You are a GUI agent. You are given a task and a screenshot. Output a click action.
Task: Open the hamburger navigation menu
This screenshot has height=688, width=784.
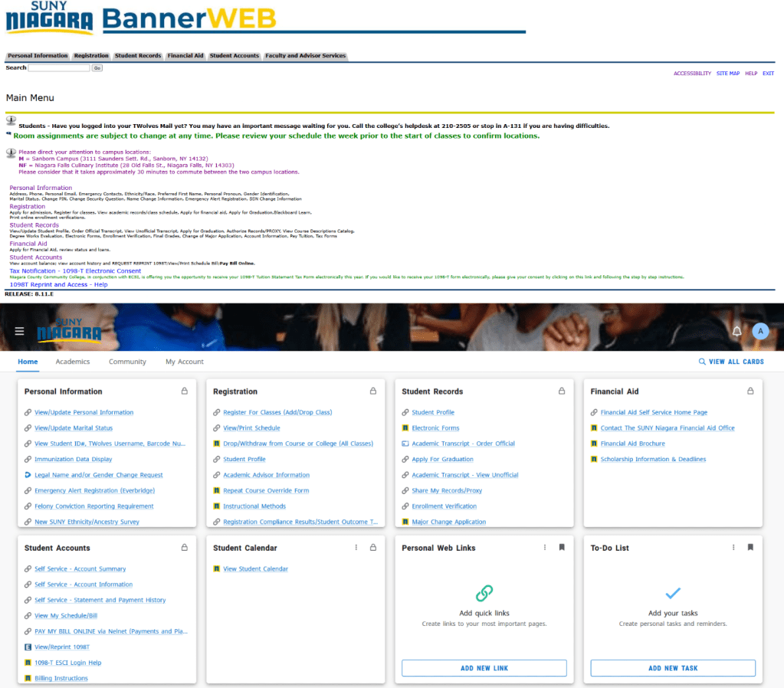coord(19,331)
